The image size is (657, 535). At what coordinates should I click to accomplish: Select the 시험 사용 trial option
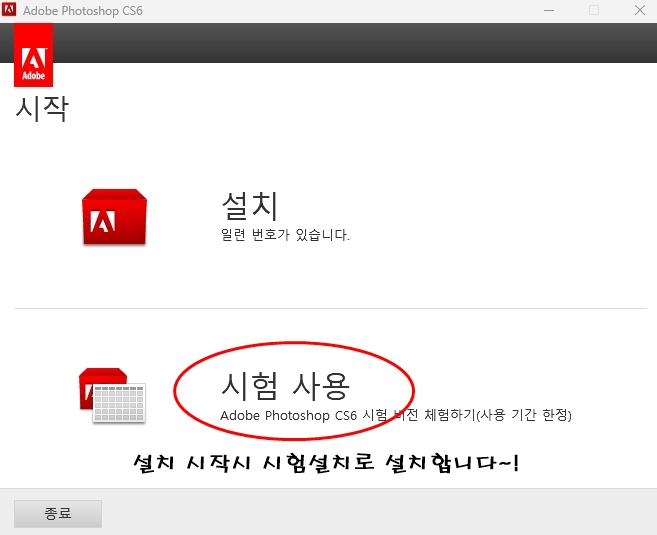285,385
